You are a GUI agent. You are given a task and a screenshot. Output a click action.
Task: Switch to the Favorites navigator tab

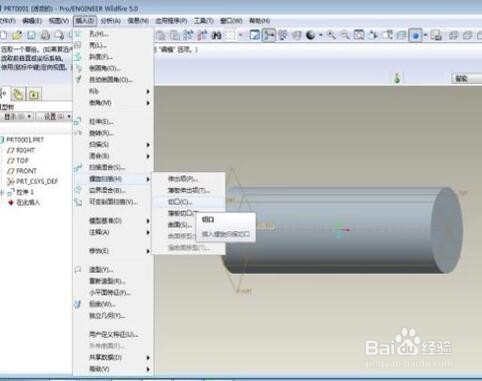(x=33, y=95)
